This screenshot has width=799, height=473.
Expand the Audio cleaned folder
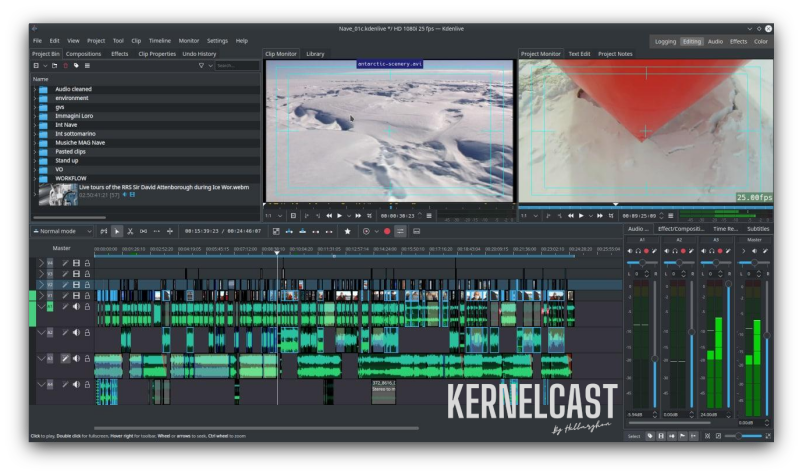coord(34,89)
